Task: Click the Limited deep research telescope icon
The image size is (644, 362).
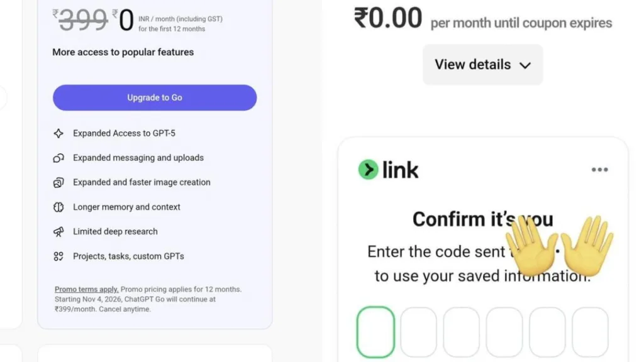Action: 58,231
